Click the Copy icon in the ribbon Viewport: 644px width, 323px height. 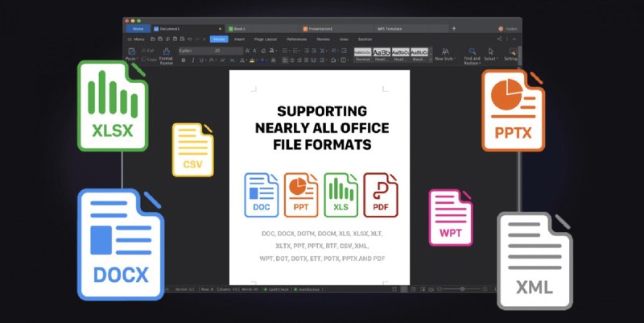tap(144, 60)
